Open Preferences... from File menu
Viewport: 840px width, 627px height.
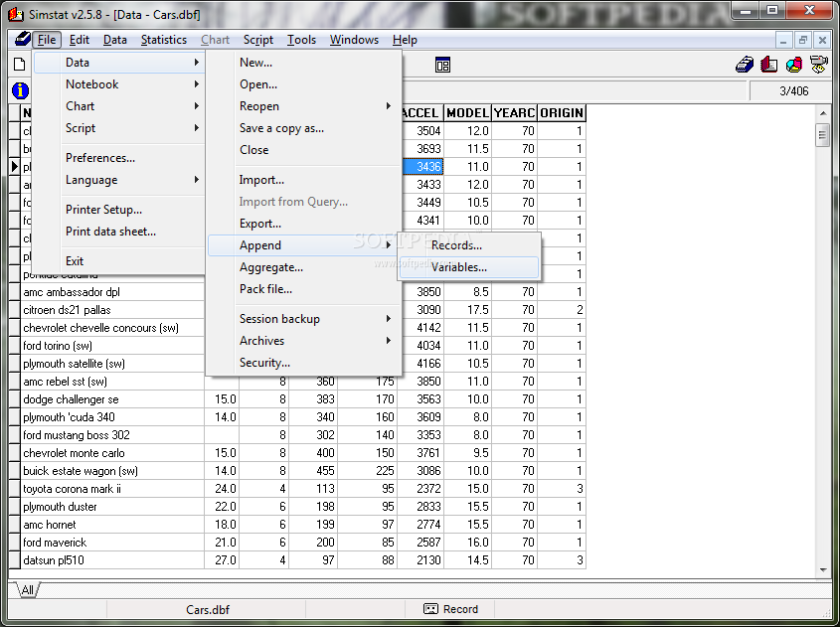point(119,157)
